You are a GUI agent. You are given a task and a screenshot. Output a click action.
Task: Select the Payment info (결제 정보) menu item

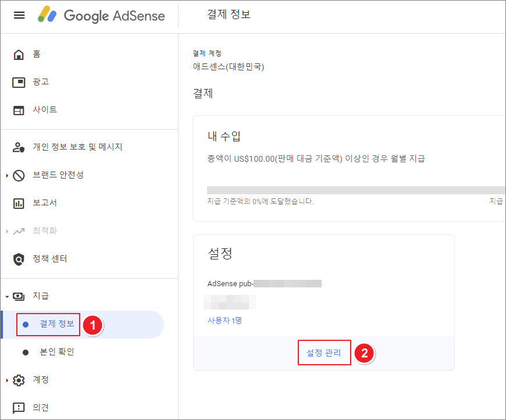coord(56,324)
